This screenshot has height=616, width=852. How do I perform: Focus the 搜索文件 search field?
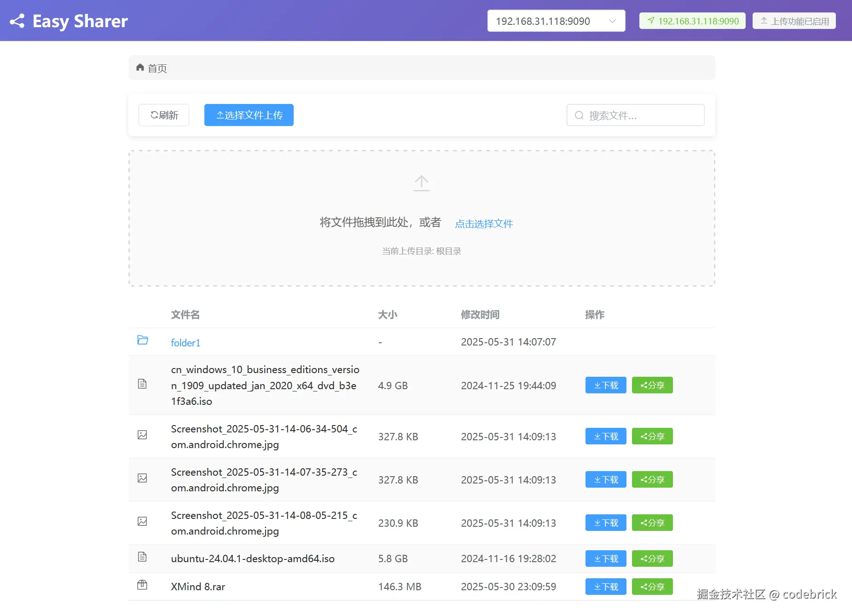635,115
